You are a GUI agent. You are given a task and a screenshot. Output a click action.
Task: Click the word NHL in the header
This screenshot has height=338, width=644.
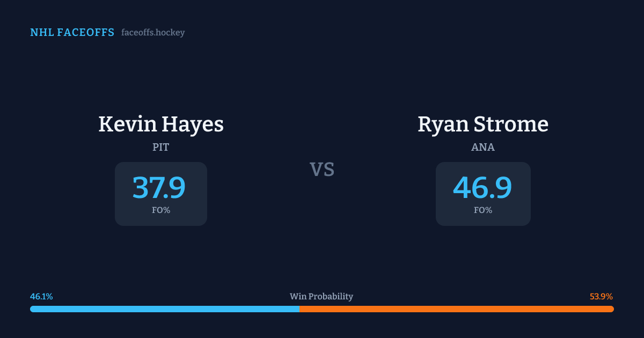click(42, 33)
